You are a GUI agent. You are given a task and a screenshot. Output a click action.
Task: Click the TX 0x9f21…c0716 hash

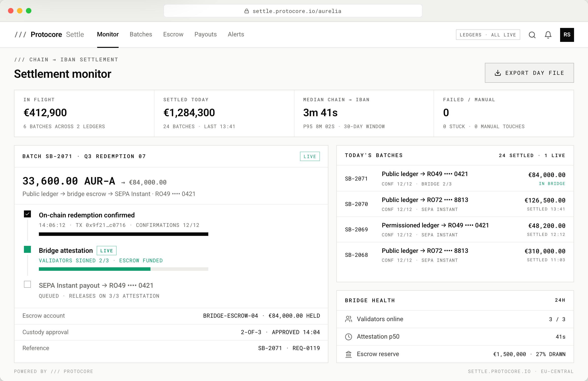(101, 225)
